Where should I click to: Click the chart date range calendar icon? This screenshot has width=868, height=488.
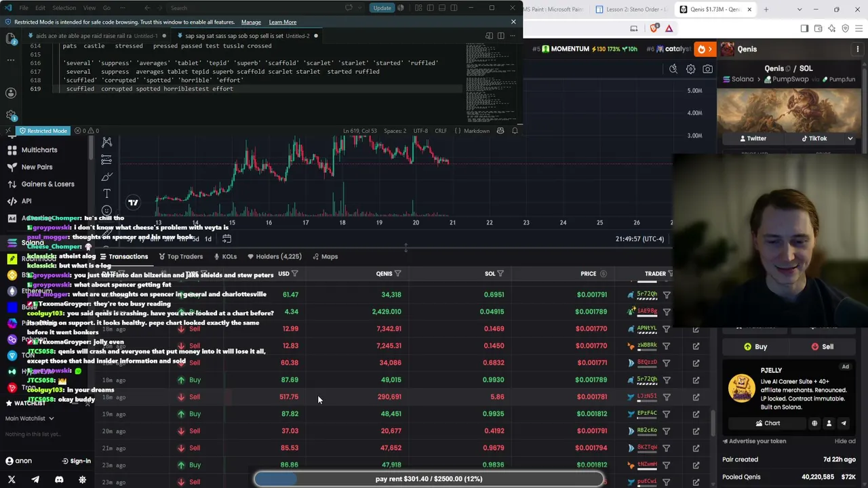click(226, 239)
